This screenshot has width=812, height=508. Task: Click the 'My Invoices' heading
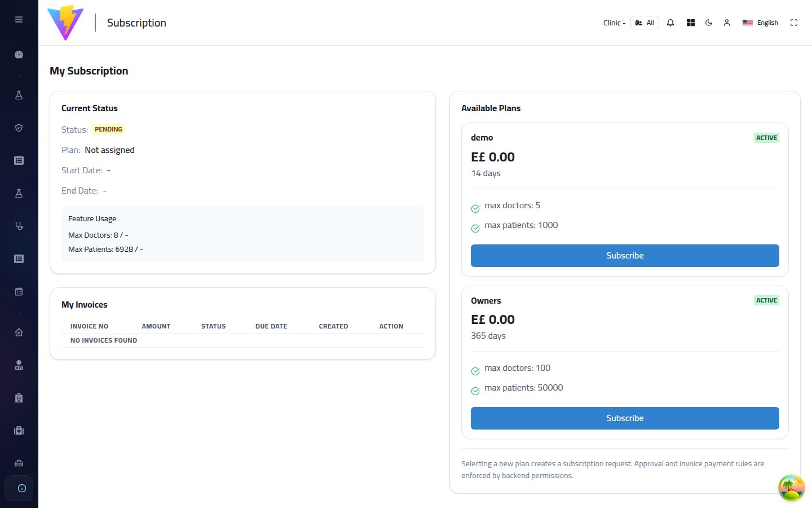85,305
